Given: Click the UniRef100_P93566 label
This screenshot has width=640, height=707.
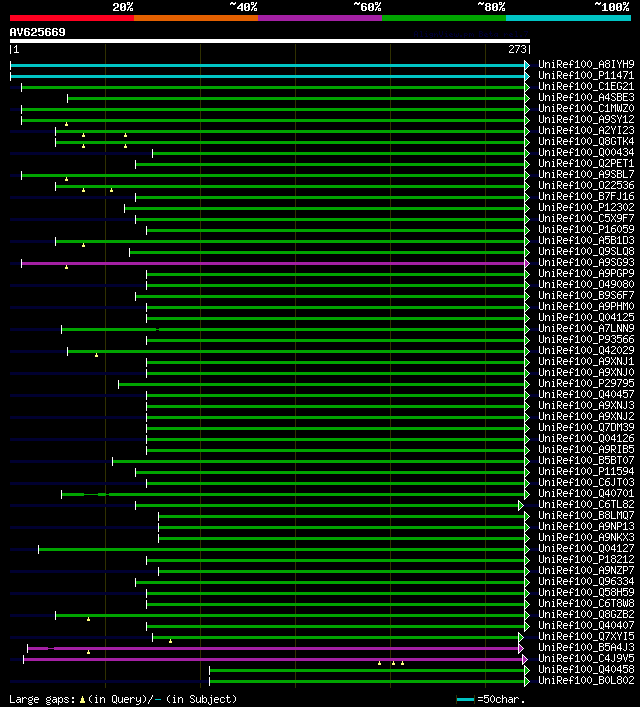Looking at the screenshot, I should (586, 339).
